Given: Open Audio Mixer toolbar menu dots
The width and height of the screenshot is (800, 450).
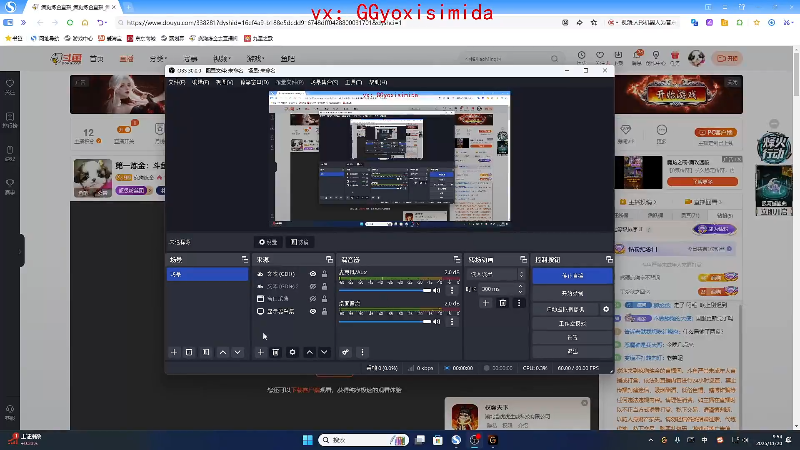Looking at the screenshot, I should (362, 352).
